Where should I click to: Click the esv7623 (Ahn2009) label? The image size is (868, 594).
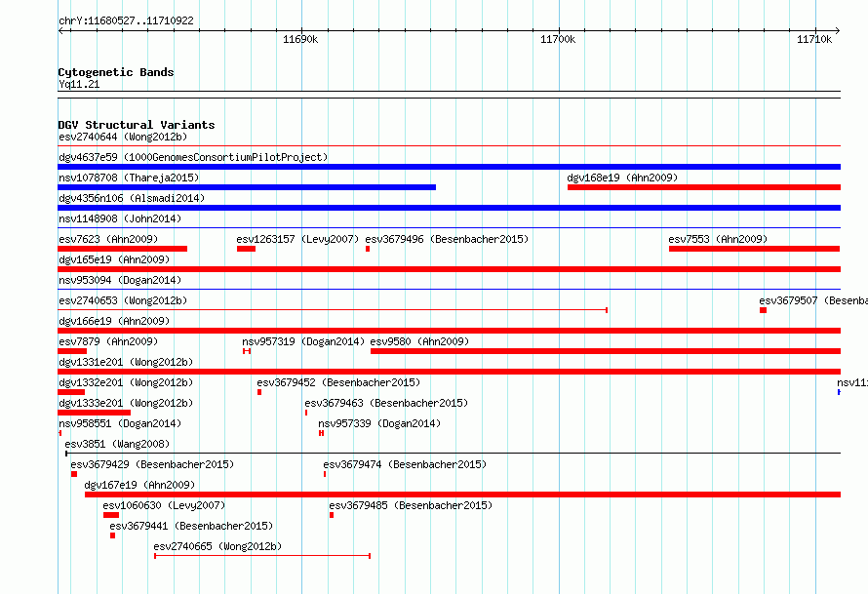[x=108, y=239]
